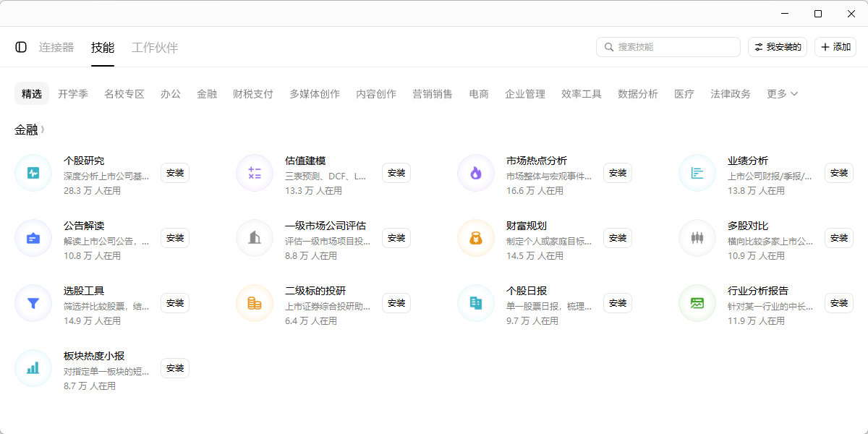Install the 板块热度小报 skill
Image resolution: width=868 pixels, height=434 pixels.
click(x=175, y=368)
